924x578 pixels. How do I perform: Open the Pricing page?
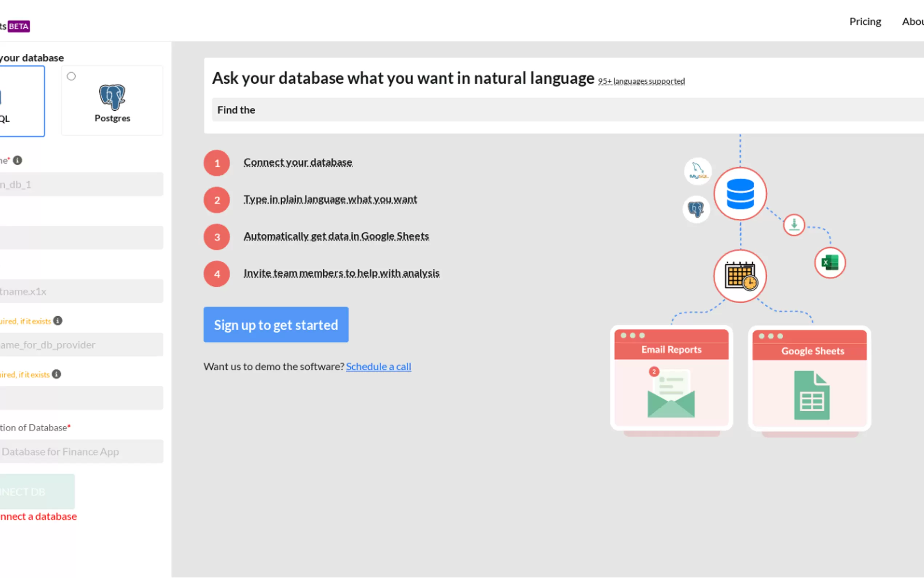point(865,22)
